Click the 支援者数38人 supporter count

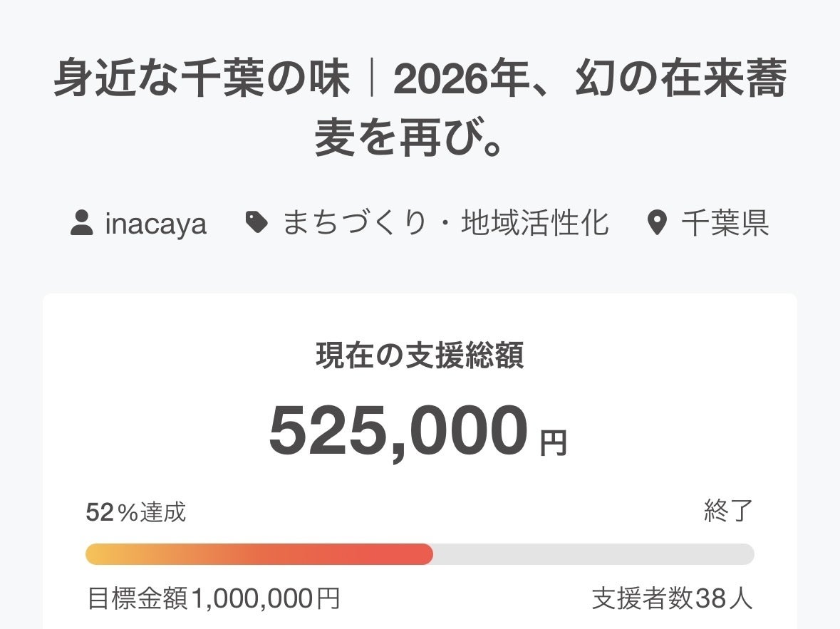click(672, 598)
